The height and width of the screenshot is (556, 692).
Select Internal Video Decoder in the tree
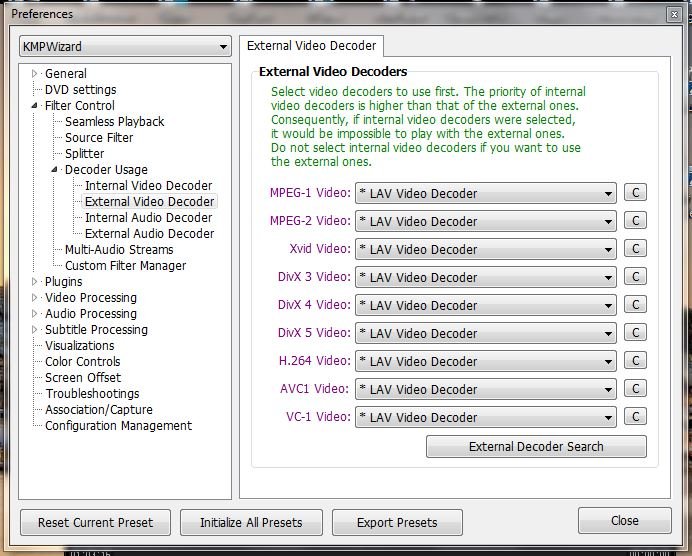(148, 185)
